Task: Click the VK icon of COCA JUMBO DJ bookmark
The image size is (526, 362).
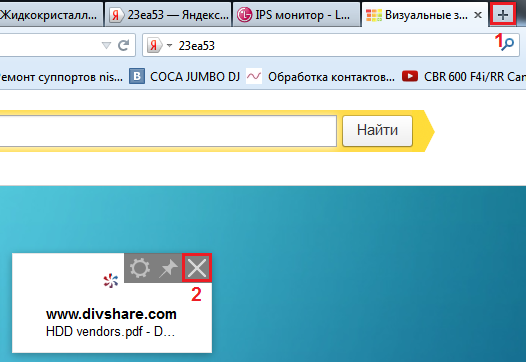Action: pos(137,76)
